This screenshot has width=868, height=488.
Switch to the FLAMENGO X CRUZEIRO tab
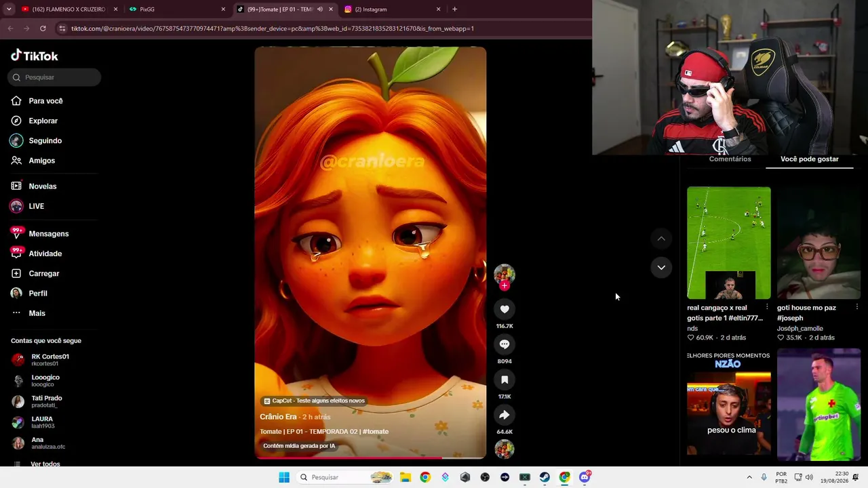tap(70, 9)
